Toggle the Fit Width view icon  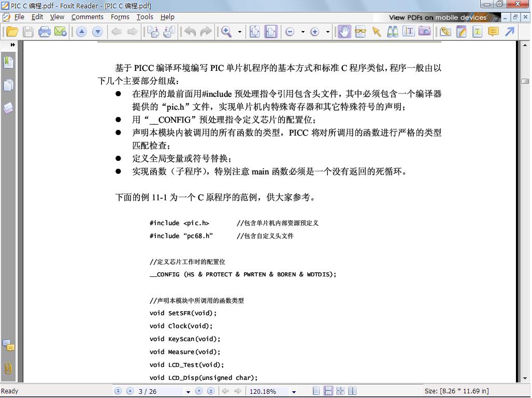click(x=271, y=32)
